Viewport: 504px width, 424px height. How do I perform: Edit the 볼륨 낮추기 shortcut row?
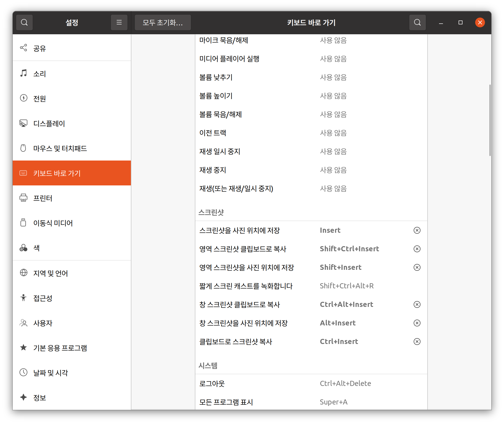click(311, 77)
